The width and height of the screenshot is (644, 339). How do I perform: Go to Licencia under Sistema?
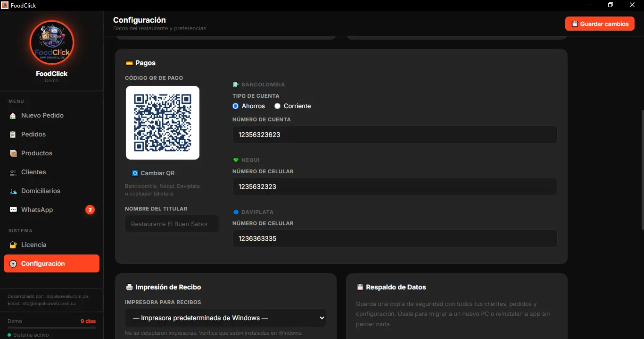pyautogui.click(x=51, y=245)
